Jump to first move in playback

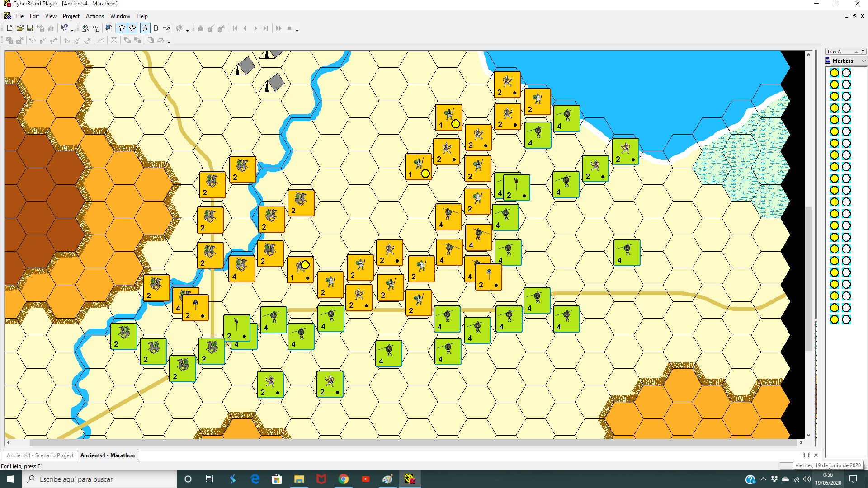(x=235, y=28)
